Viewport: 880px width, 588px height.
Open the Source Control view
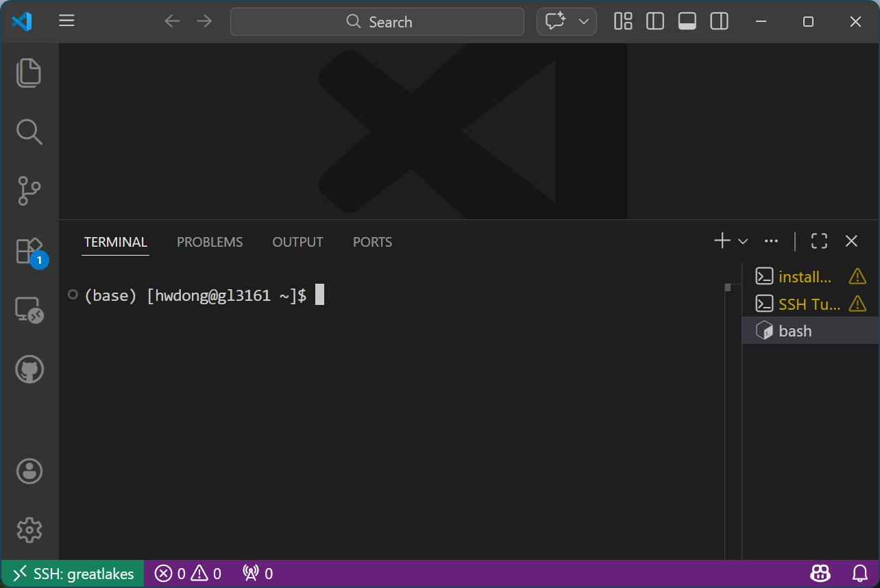tap(29, 191)
